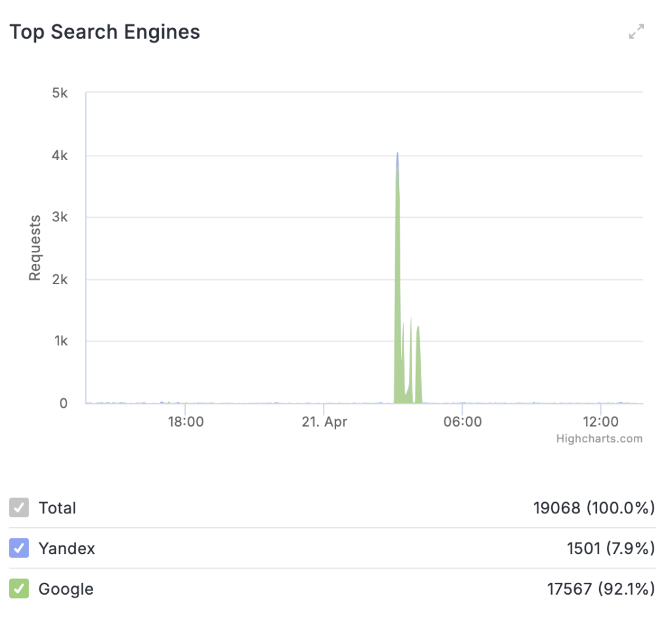Click the 17567 (92.1%) Google value
Image resolution: width=672 pixels, height=621 pixels.
click(x=601, y=589)
